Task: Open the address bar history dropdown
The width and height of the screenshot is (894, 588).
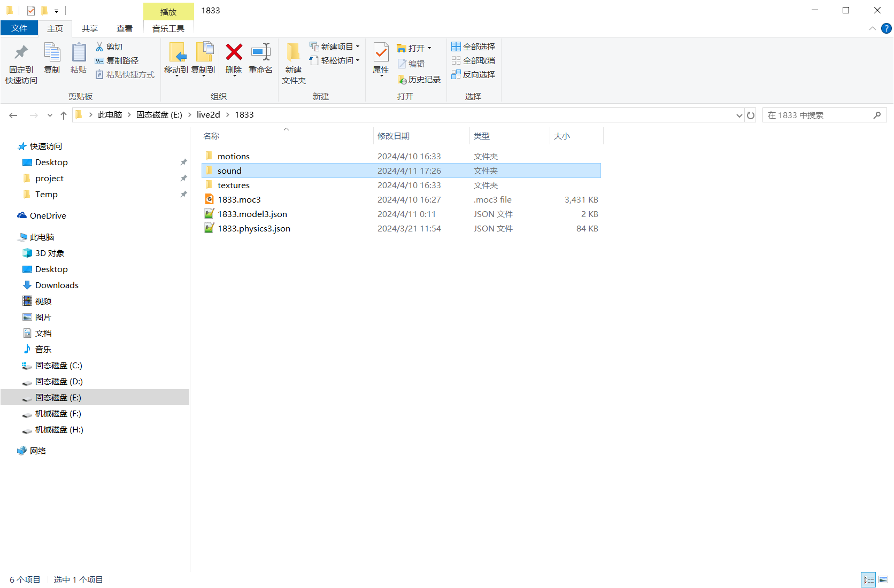Action: [x=739, y=115]
